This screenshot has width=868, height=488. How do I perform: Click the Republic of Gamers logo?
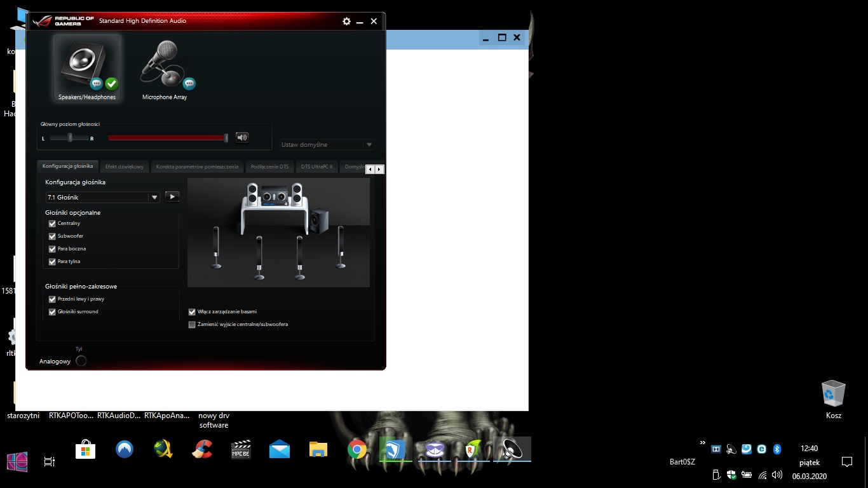coord(64,21)
